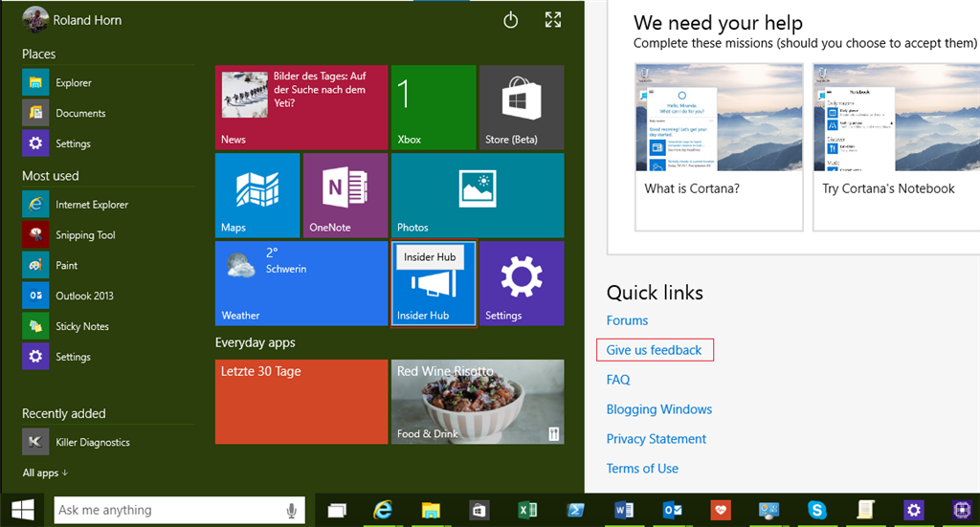Open Store from the taskbar
This screenshot has height=527, width=980.
[479, 511]
